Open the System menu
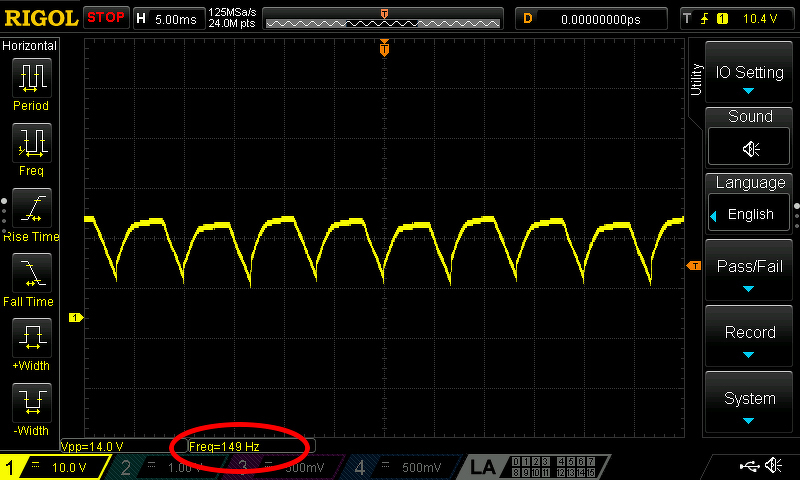 tap(749, 402)
